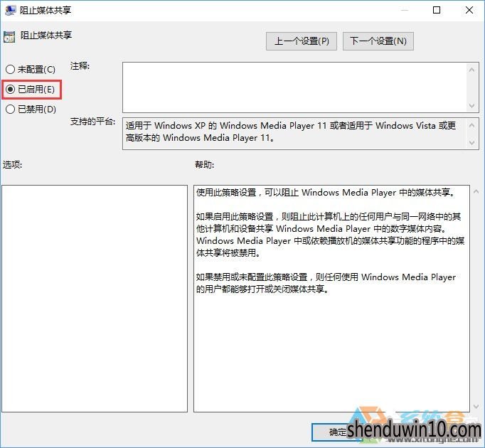The image size is (485, 448).
Task: Click the 支持的平台: label
Action: tap(92, 122)
